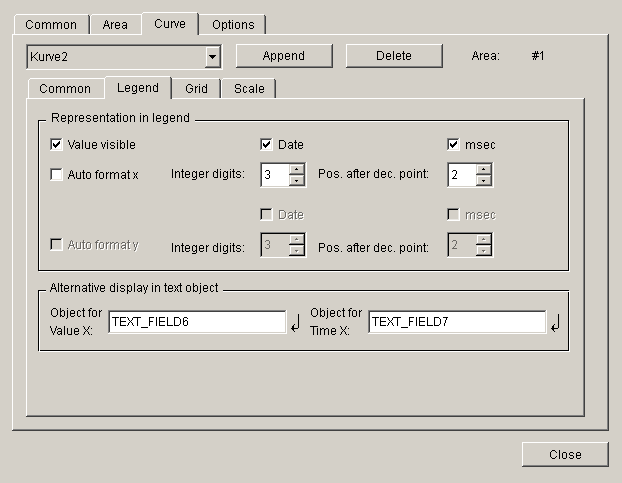This screenshot has width=622, height=483.
Task: Click enter arrow icon beside TEXT_FIELD7
Action: click(555, 323)
